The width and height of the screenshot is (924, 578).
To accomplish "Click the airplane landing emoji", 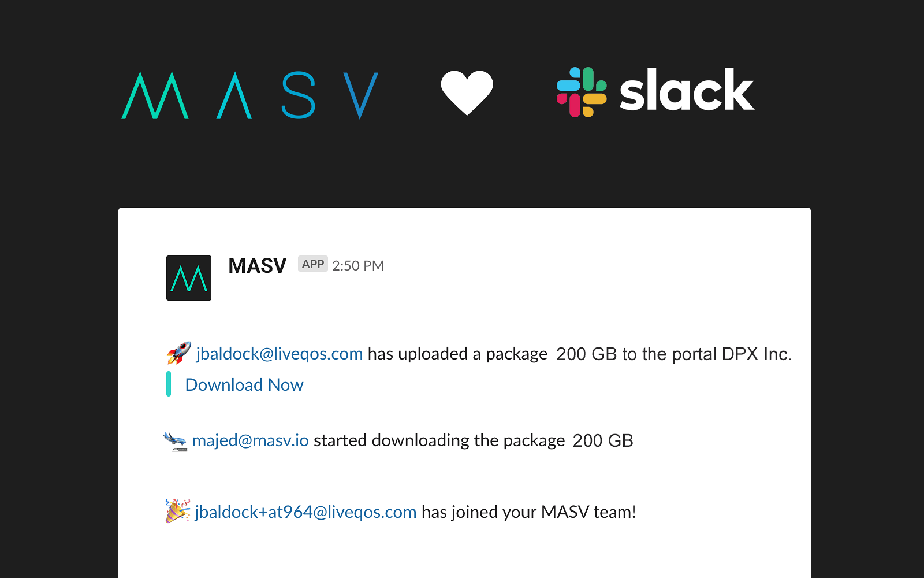I will coord(176,442).
